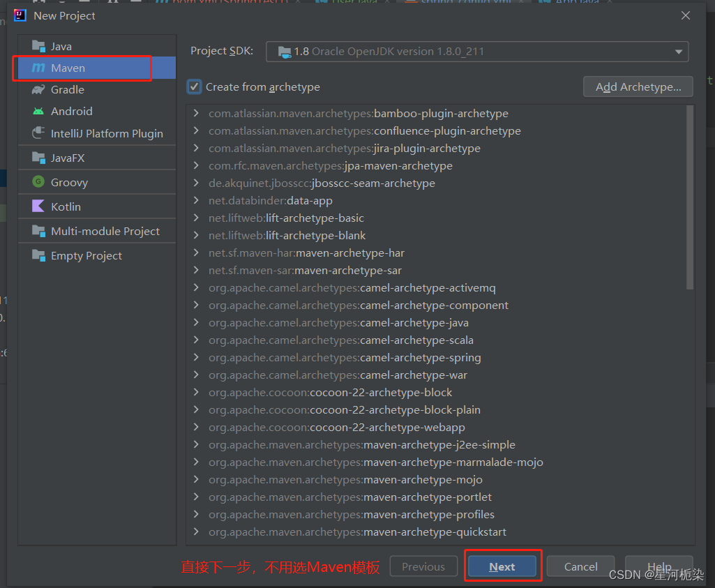Select the maven-archetype-marmalade-mojo row
This screenshot has height=588, width=715.
coord(435,462)
